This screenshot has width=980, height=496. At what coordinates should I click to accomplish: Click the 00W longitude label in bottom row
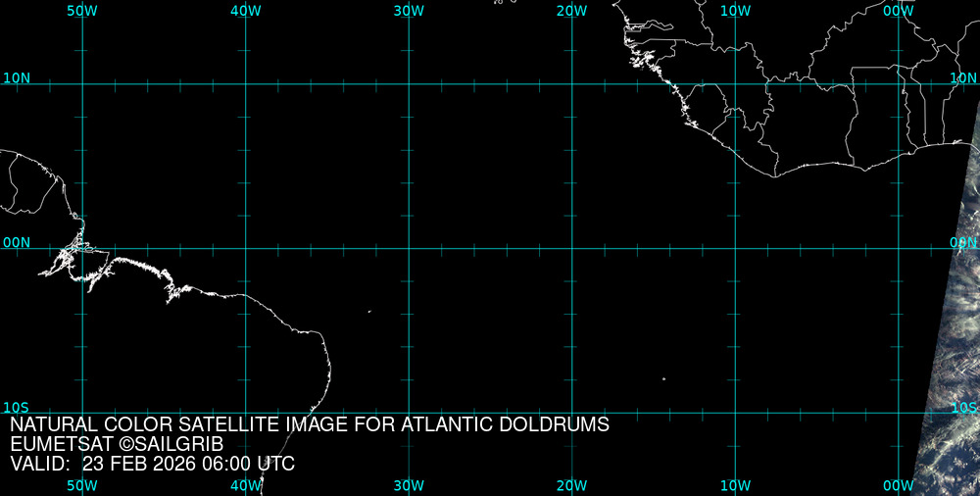[898, 485]
